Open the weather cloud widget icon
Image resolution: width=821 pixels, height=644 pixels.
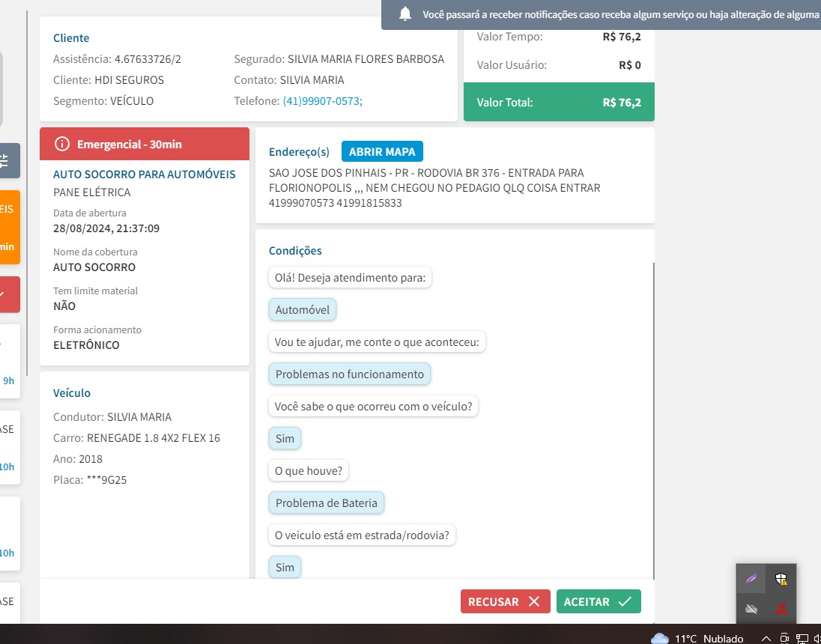coord(660,638)
